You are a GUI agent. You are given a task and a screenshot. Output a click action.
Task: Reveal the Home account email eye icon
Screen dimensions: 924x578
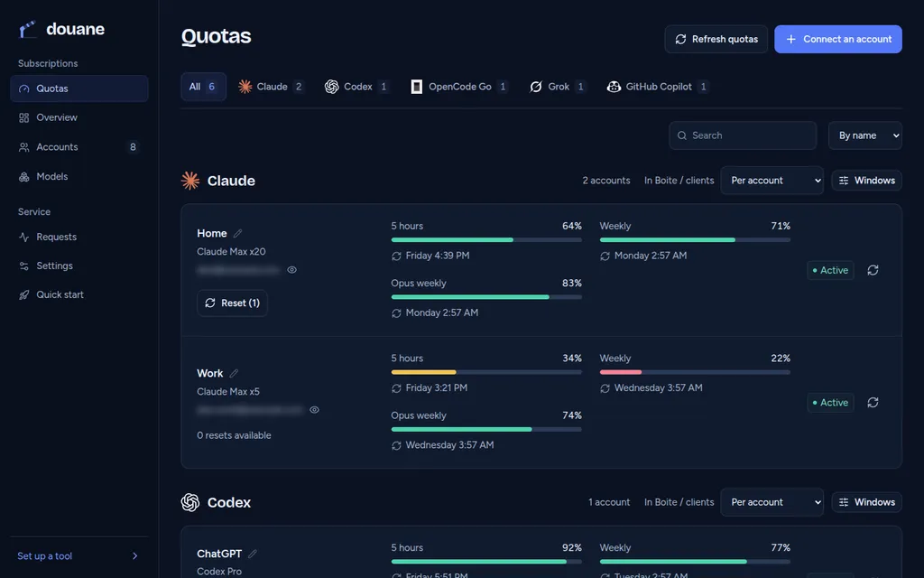pyautogui.click(x=291, y=269)
